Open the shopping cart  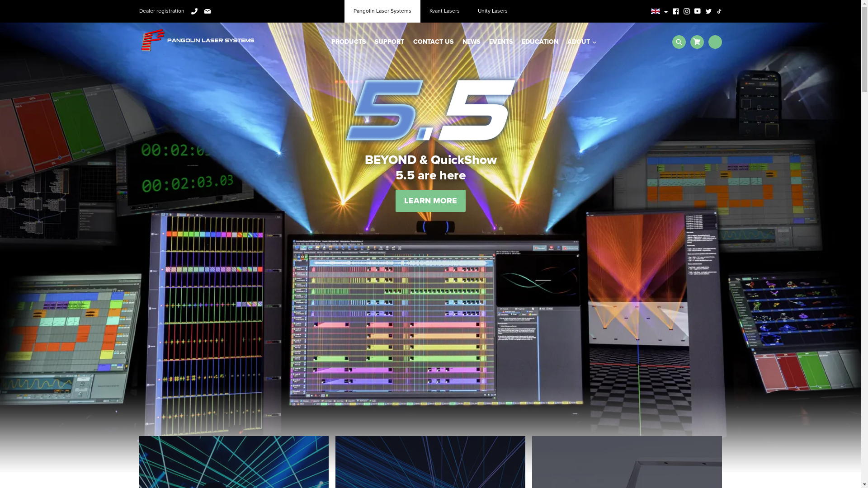coord(697,42)
